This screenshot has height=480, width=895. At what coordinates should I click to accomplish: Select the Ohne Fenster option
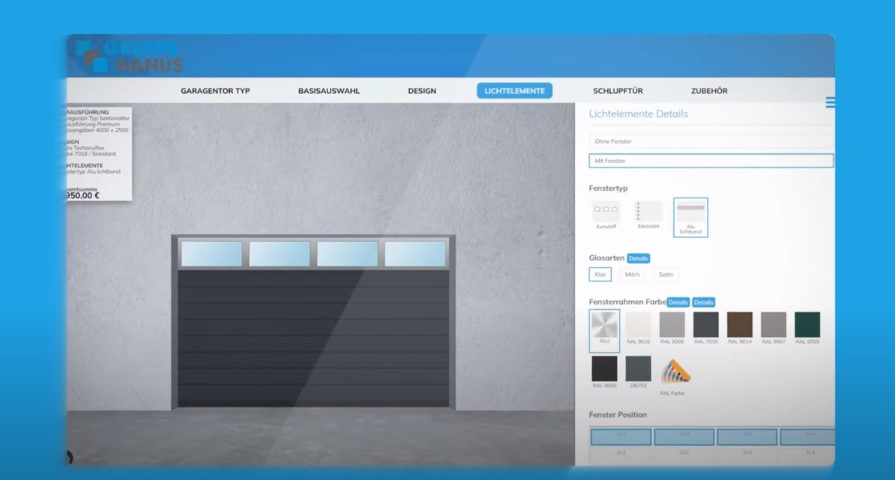pos(710,141)
